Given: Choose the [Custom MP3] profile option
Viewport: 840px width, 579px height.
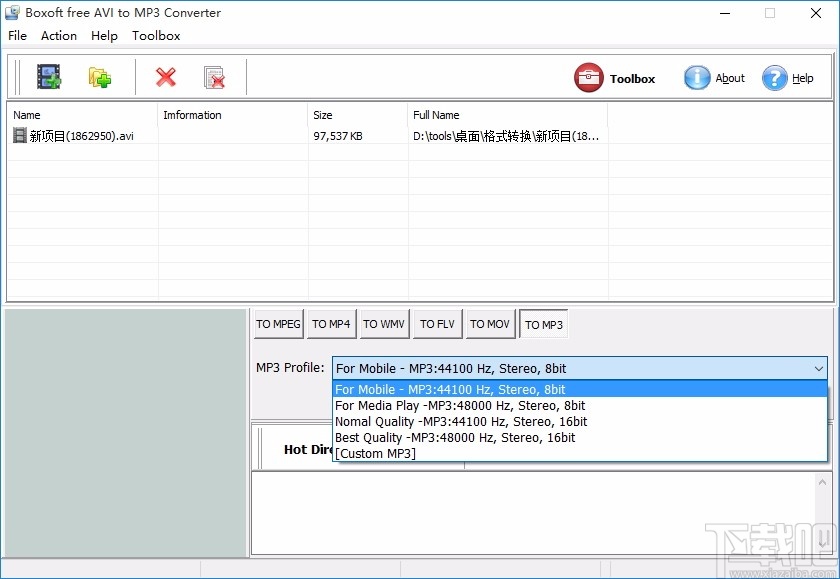Looking at the screenshot, I should (x=375, y=453).
